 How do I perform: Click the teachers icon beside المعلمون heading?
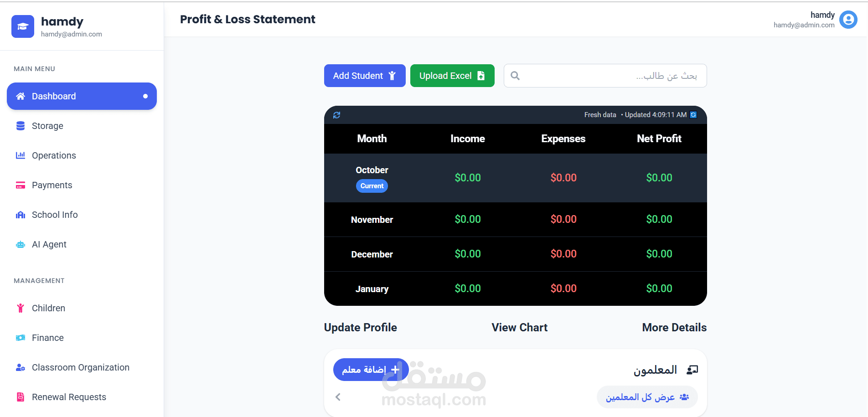point(692,370)
